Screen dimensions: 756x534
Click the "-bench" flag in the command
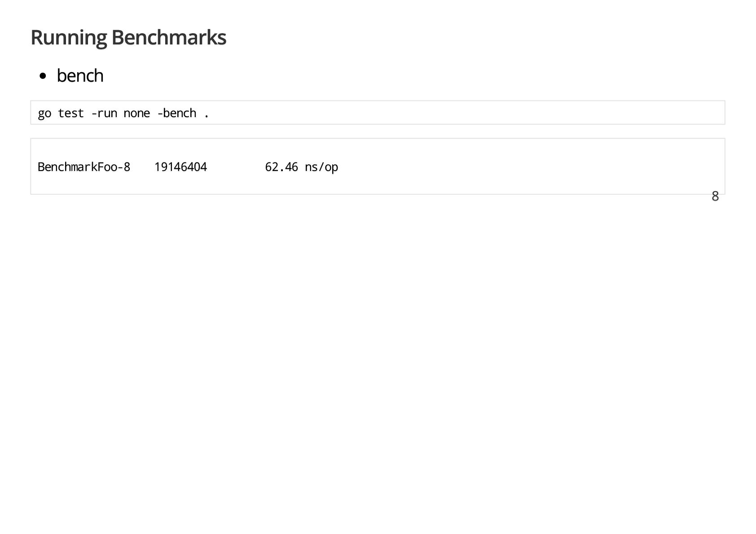[176, 113]
